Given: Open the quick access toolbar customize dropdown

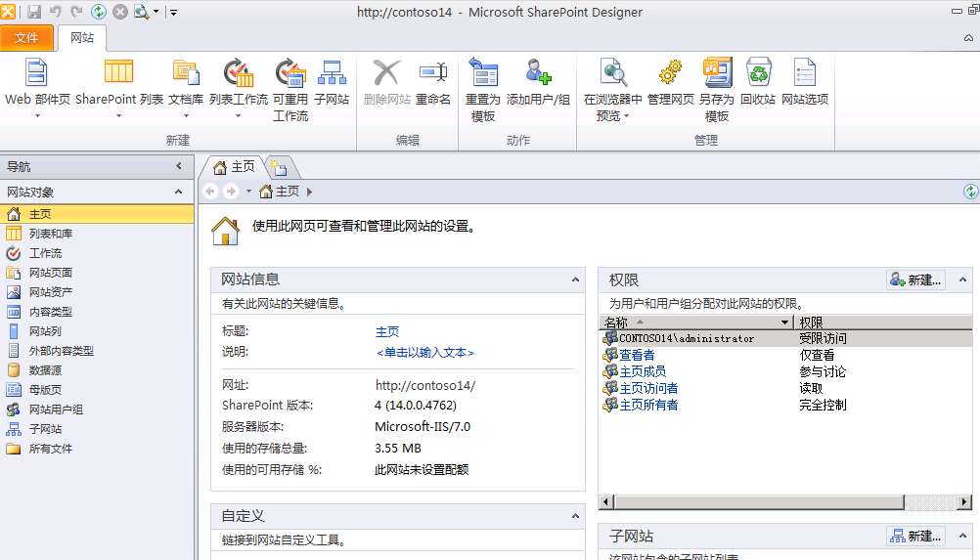Looking at the screenshot, I should (174, 12).
